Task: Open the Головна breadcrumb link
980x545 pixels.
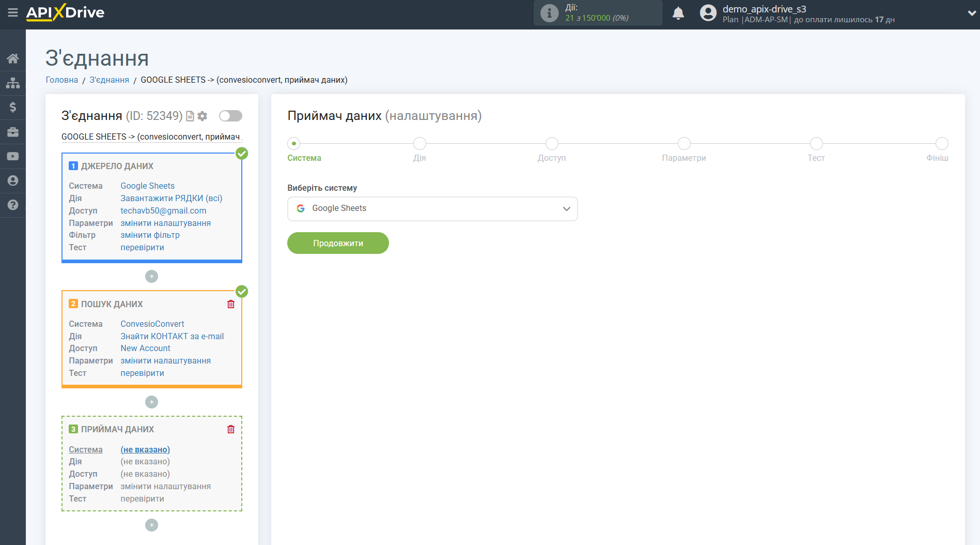Action: click(62, 80)
